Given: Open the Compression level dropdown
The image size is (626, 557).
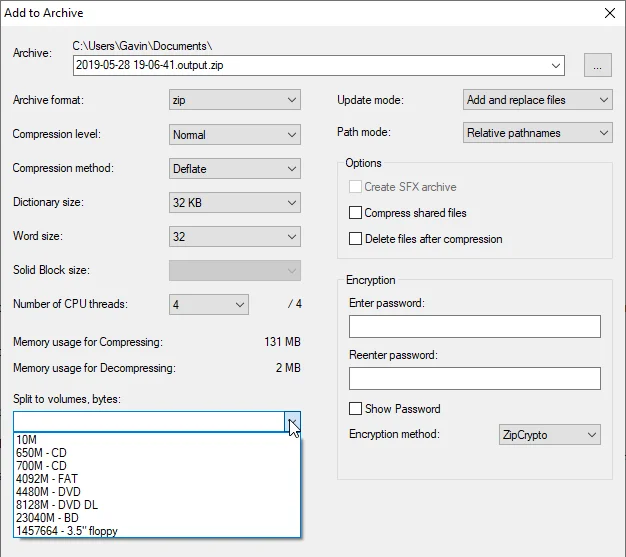Looking at the screenshot, I should [235, 135].
